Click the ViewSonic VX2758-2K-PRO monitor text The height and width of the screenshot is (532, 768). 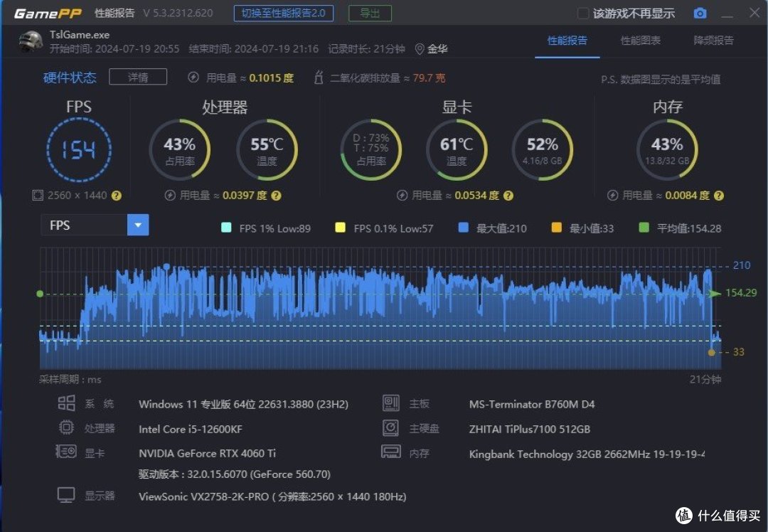coord(272,496)
